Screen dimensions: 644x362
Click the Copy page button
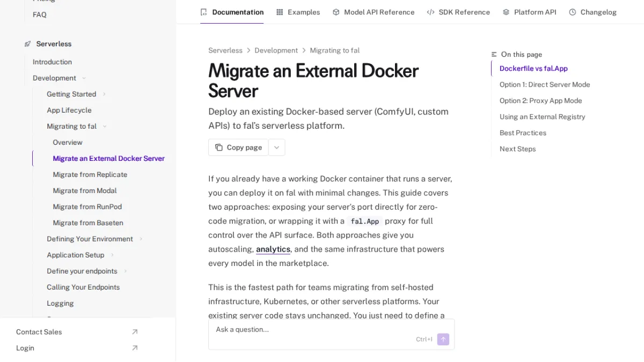238,147
